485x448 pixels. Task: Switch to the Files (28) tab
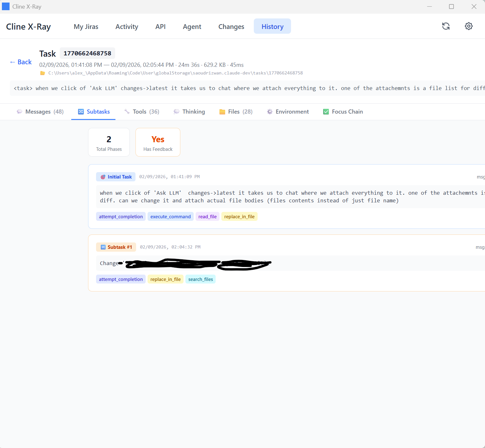(236, 112)
